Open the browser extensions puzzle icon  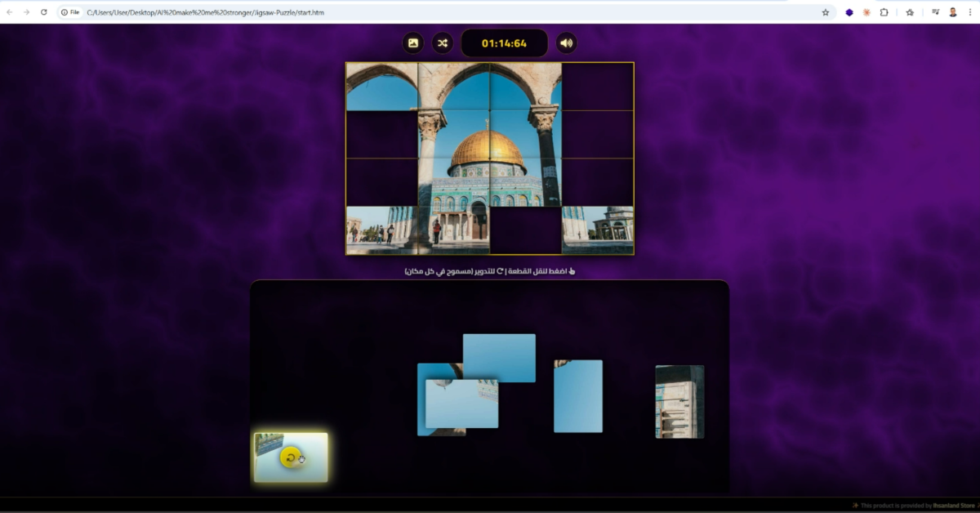point(884,12)
